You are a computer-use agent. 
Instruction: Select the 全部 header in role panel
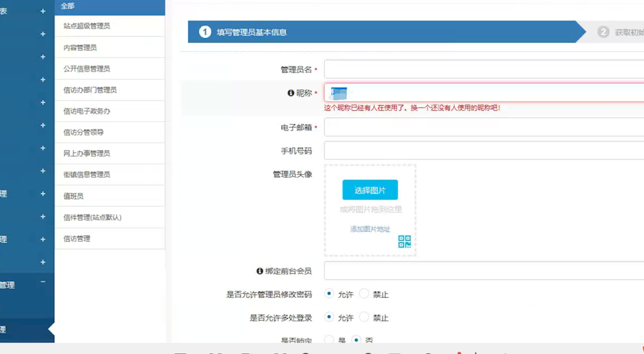(x=68, y=6)
